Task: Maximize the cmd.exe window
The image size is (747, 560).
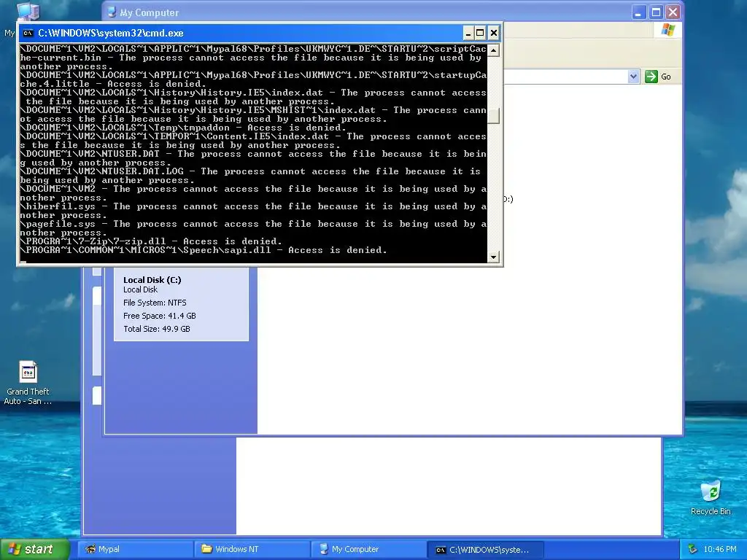Action: [480, 33]
